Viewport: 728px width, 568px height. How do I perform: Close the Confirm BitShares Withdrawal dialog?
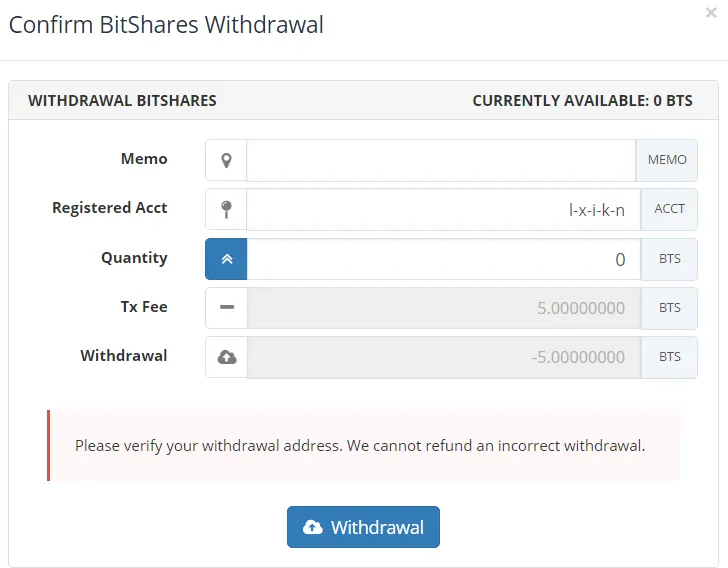tap(711, 13)
